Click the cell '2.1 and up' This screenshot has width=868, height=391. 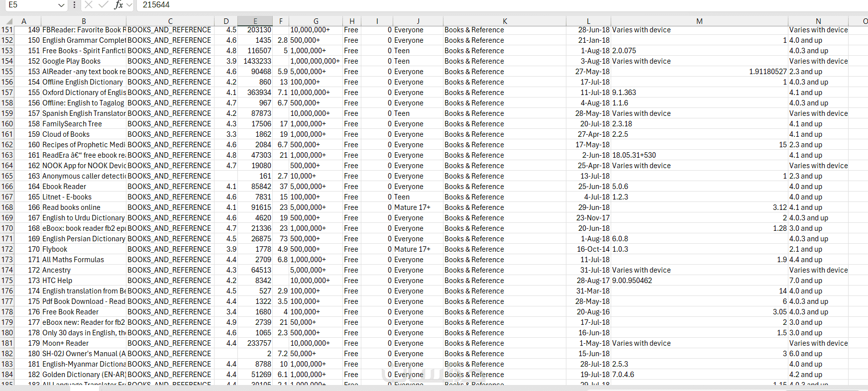(818, 249)
